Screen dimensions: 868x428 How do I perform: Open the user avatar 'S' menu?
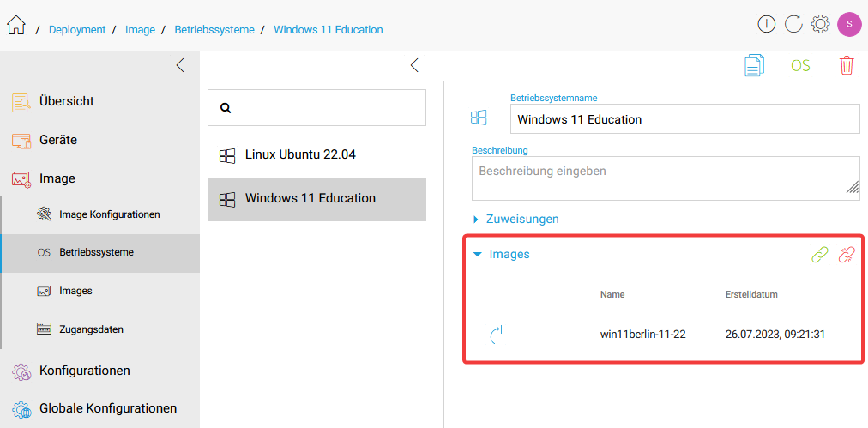(848, 25)
